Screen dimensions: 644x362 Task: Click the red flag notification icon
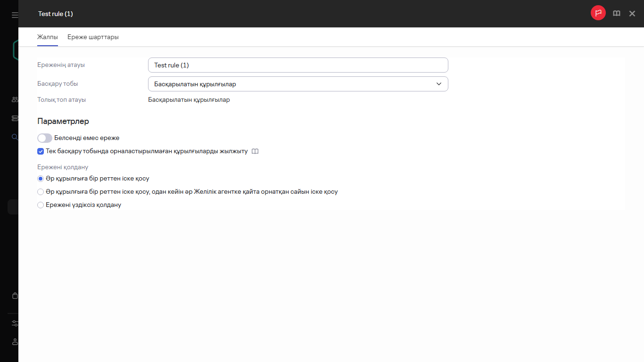[598, 13]
